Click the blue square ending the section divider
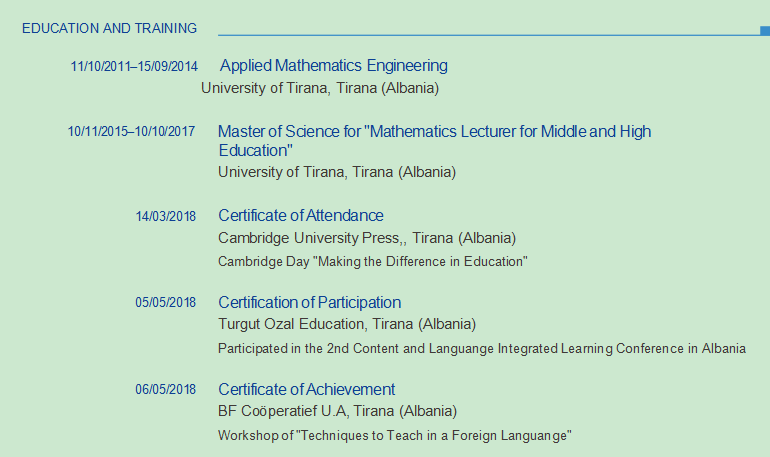770x457 pixels. [x=764, y=31]
